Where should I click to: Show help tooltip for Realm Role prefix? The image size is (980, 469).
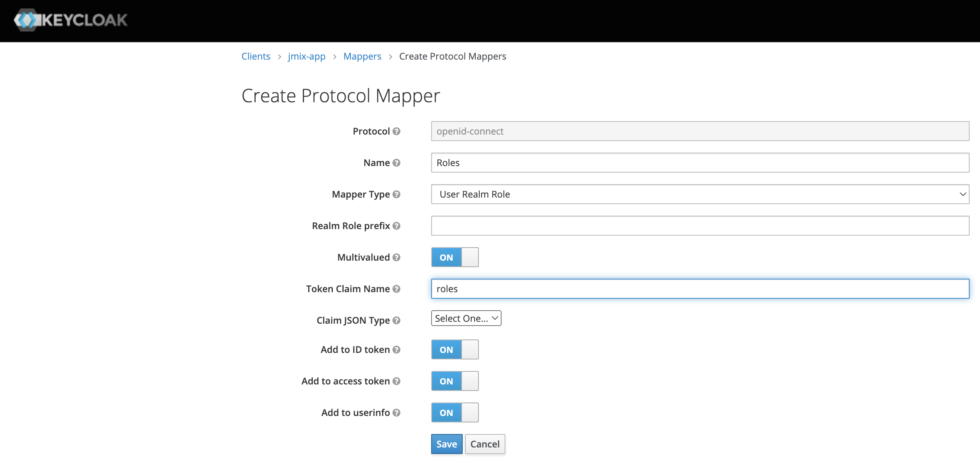click(x=397, y=226)
